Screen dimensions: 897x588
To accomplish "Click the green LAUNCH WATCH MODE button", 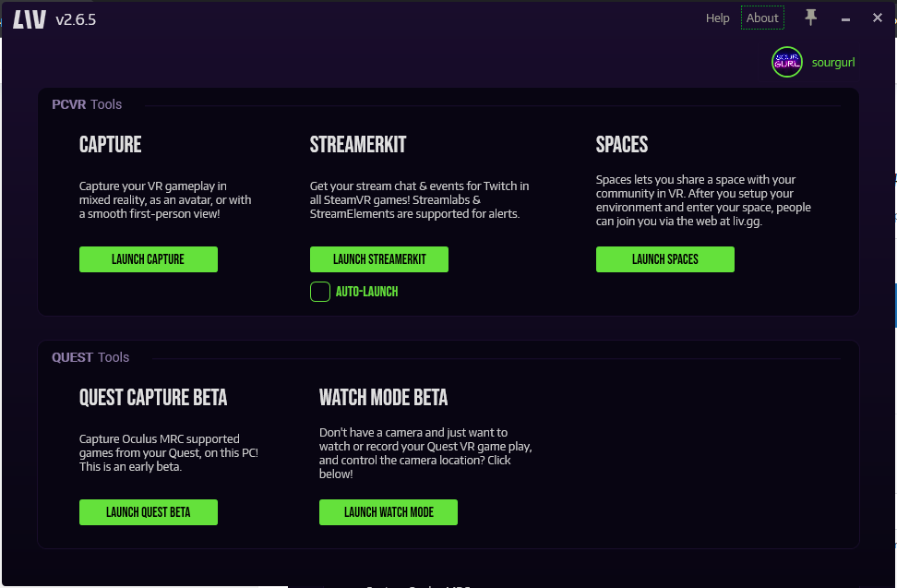I will 388,512.
